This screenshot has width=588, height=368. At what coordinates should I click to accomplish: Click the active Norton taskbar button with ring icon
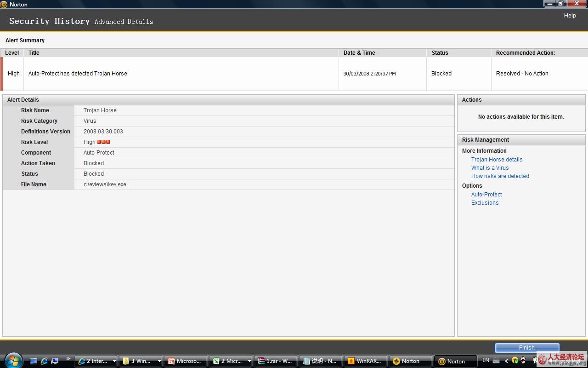click(x=456, y=362)
